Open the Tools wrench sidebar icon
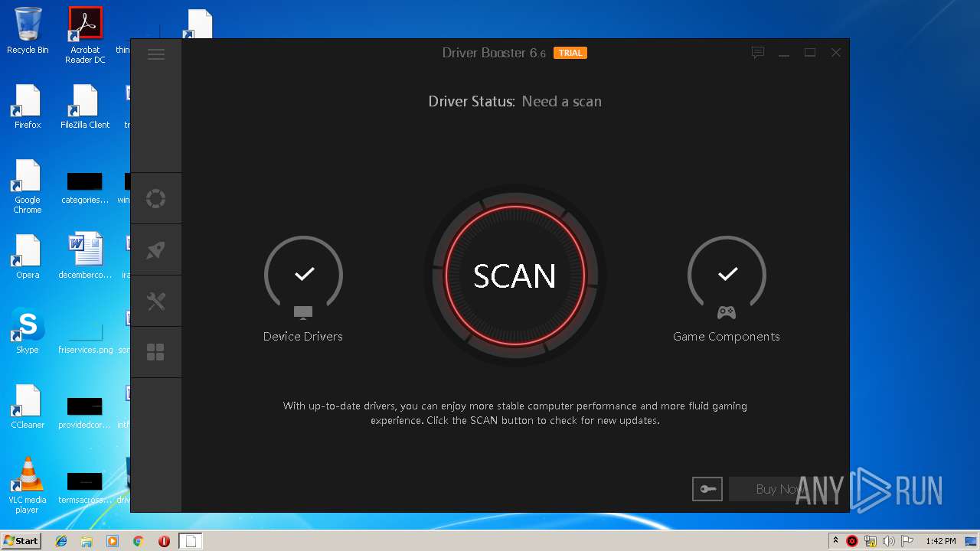 tap(155, 302)
